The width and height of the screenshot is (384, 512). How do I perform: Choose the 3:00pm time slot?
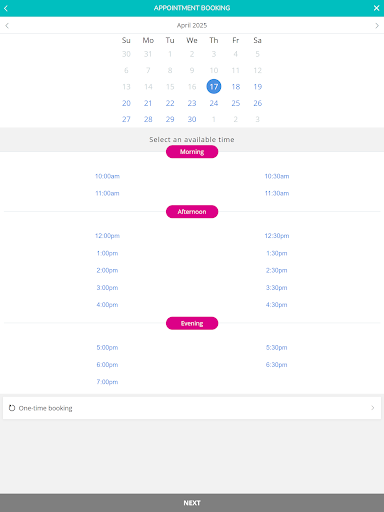107,288
